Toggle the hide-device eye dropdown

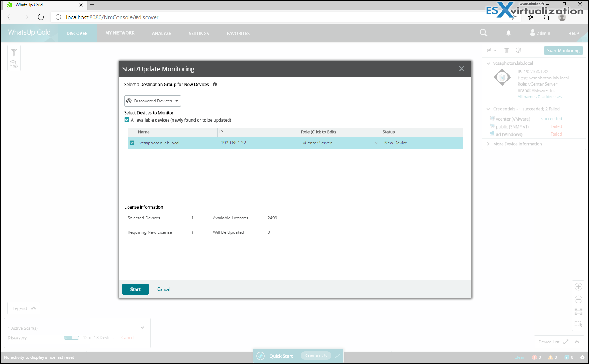[491, 50]
